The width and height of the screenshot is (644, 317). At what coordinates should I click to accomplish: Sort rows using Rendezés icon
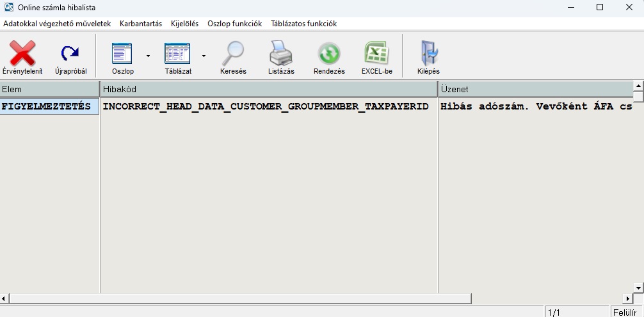[329, 54]
